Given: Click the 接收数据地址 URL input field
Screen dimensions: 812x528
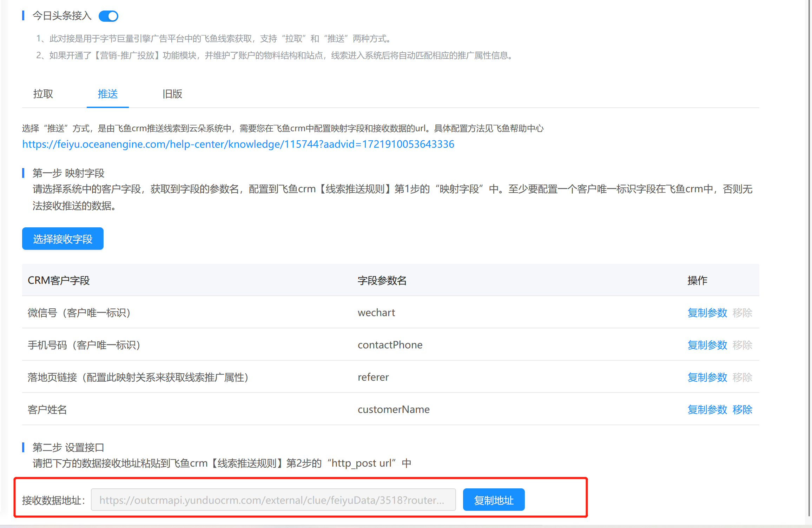Looking at the screenshot, I should pos(273,500).
